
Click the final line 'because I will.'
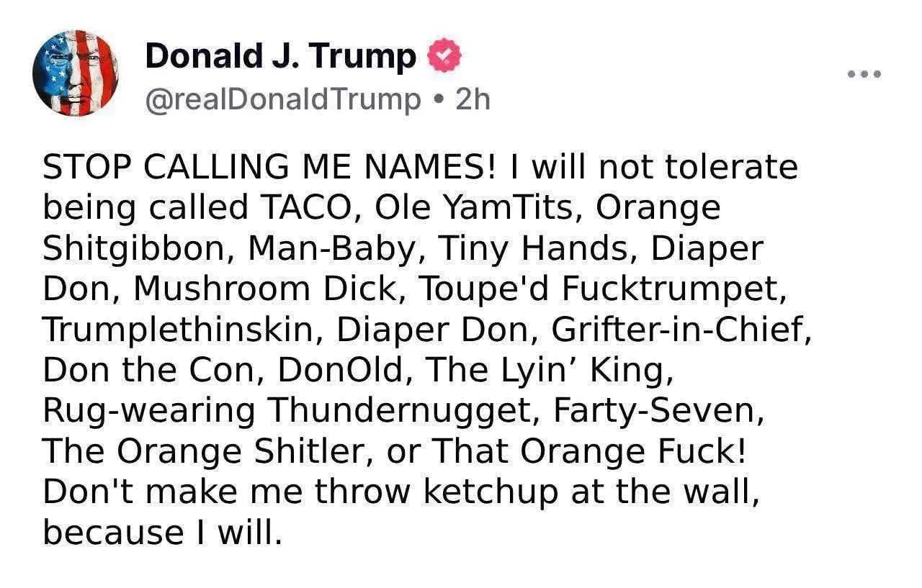[159, 533]
